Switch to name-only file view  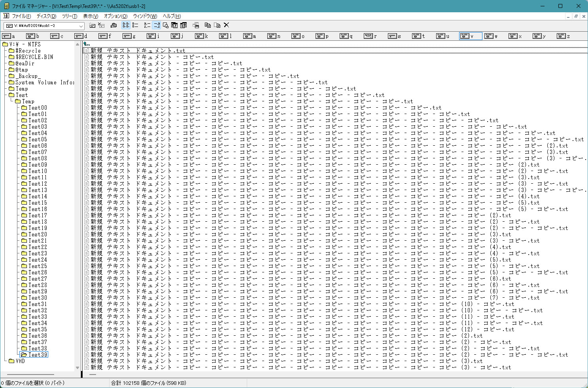126,25
